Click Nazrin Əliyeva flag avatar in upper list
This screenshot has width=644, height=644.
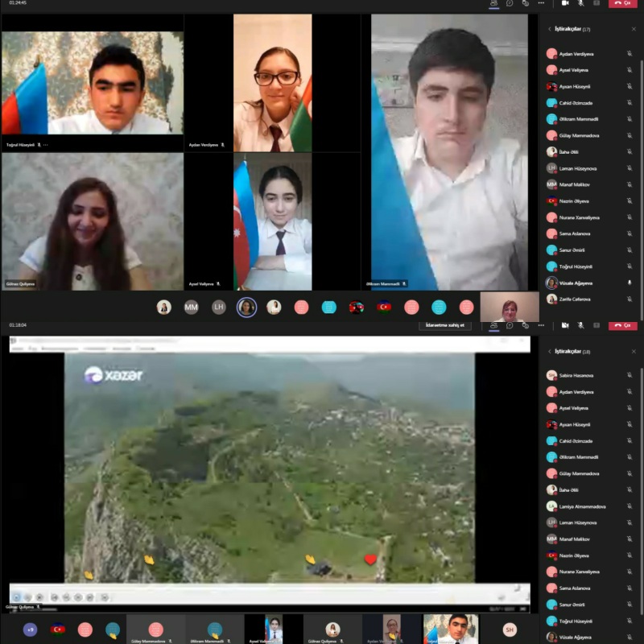pos(551,200)
